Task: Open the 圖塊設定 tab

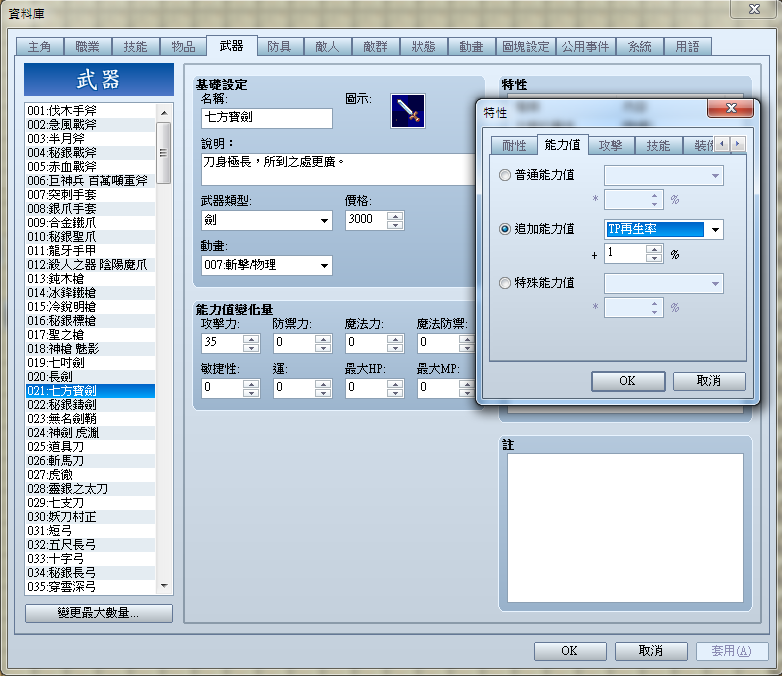Action: (x=525, y=47)
